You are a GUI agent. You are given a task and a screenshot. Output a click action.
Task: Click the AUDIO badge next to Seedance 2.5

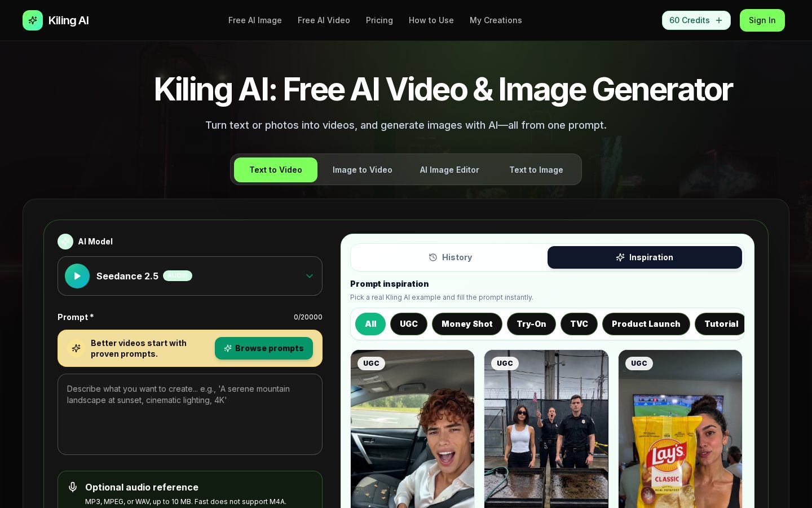point(178,276)
